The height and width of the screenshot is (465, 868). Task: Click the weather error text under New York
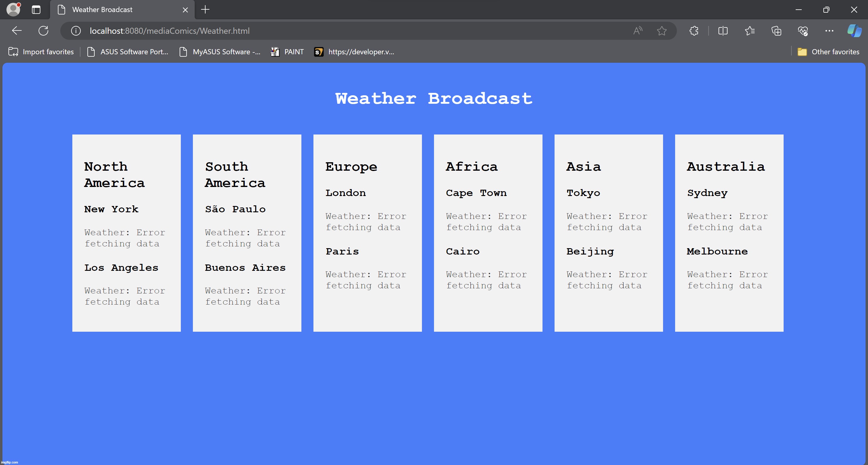click(124, 238)
